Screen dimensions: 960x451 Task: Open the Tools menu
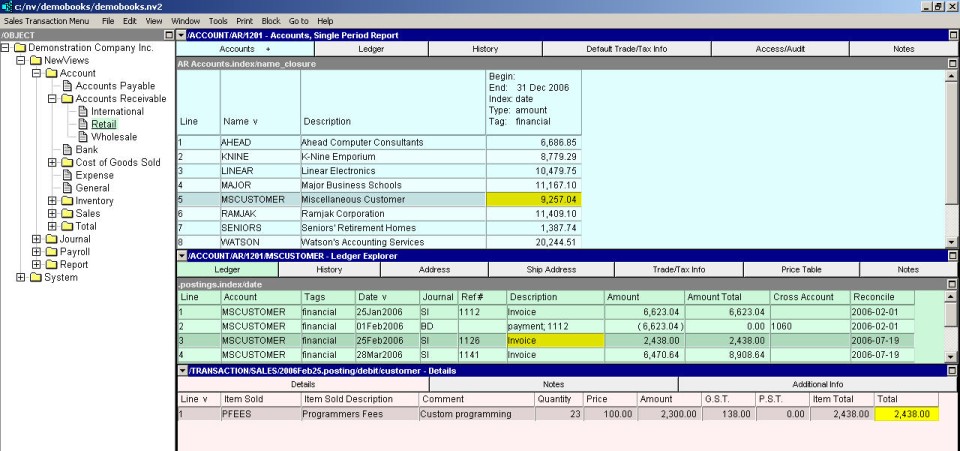(x=217, y=20)
